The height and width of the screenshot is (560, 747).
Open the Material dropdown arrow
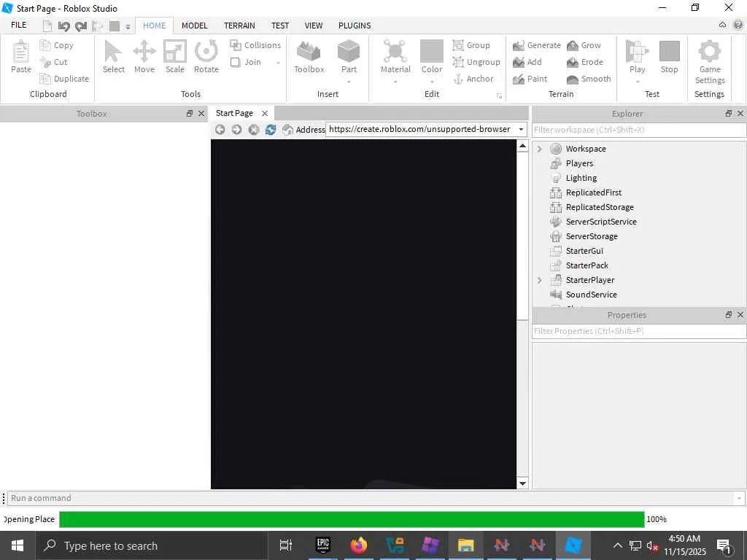click(395, 82)
